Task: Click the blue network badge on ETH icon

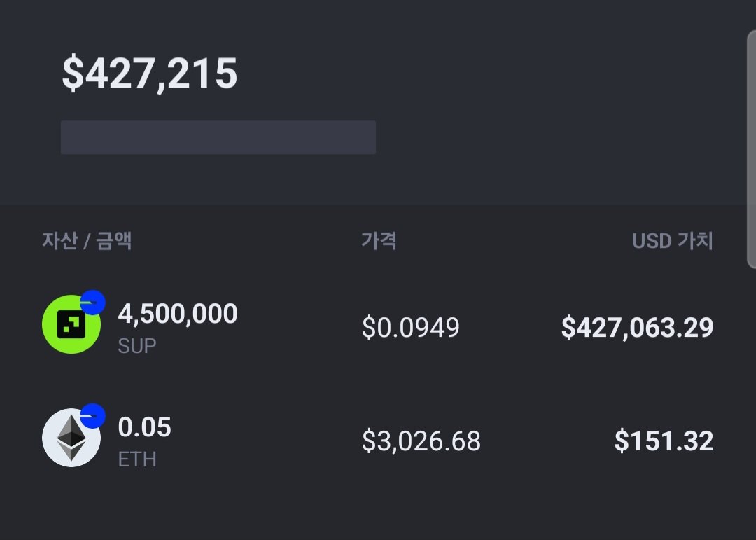Action: [92, 416]
